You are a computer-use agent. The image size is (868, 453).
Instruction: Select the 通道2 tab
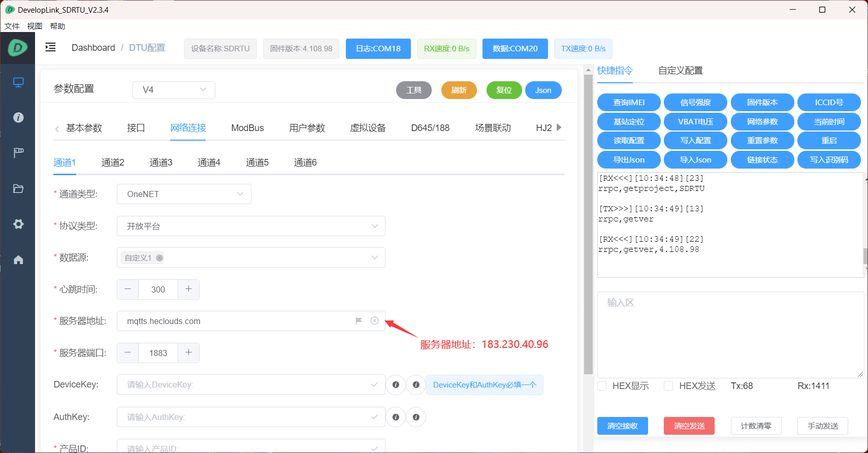click(x=113, y=163)
